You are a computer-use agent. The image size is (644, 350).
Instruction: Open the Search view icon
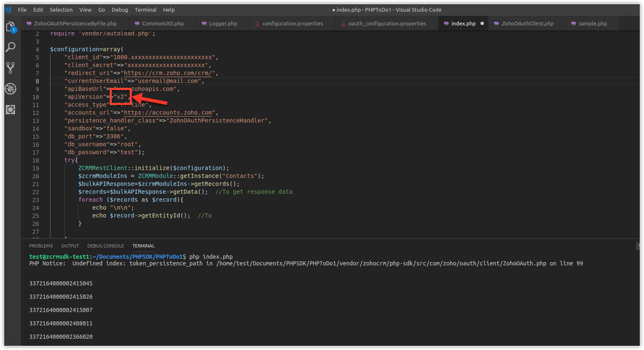10,47
